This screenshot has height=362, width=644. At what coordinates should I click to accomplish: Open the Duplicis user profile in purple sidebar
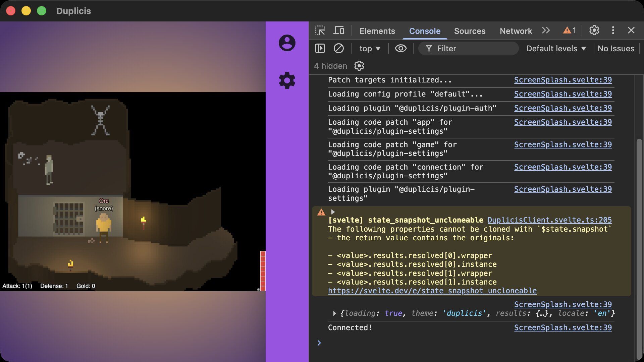pyautogui.click(x=287, y=43)
